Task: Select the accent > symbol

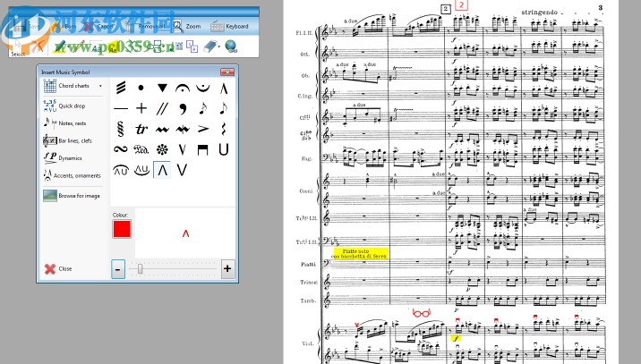Action: click(202, 129)
